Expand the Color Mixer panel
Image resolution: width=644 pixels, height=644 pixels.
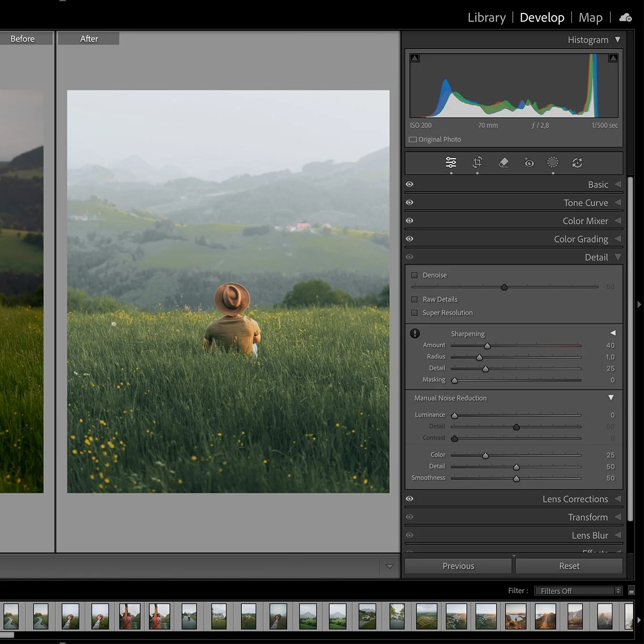(618, 220)
